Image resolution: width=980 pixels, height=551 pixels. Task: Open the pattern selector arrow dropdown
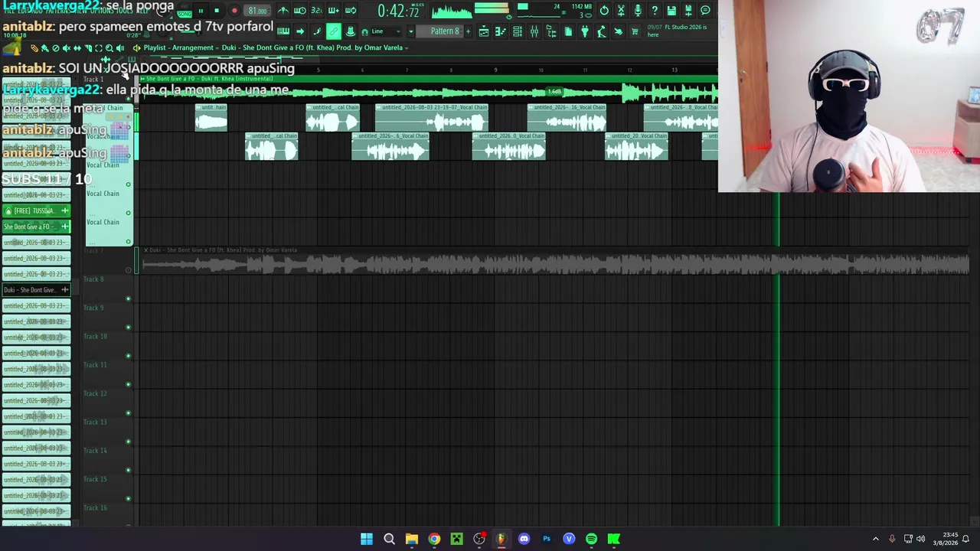[x=411, y=31]
